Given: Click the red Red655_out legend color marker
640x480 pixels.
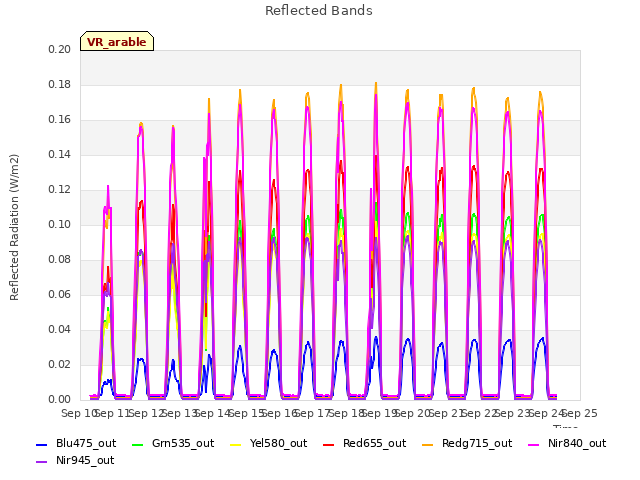Looking at the screenshot, I should click(329, 444).
